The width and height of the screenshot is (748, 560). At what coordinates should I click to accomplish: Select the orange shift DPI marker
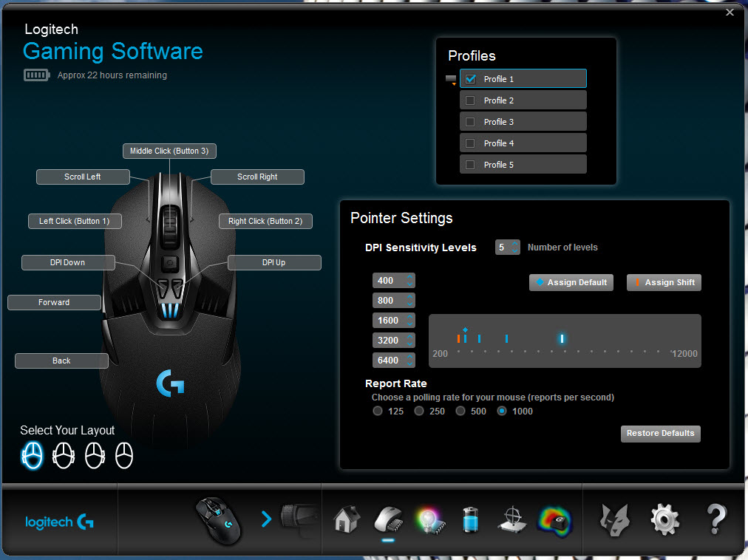[x=458, y=338]
